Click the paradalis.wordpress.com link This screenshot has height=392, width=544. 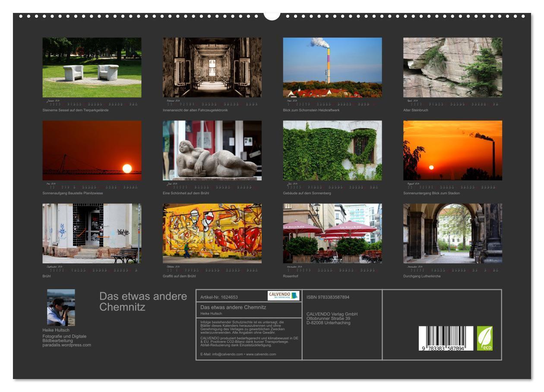point(67,345)
